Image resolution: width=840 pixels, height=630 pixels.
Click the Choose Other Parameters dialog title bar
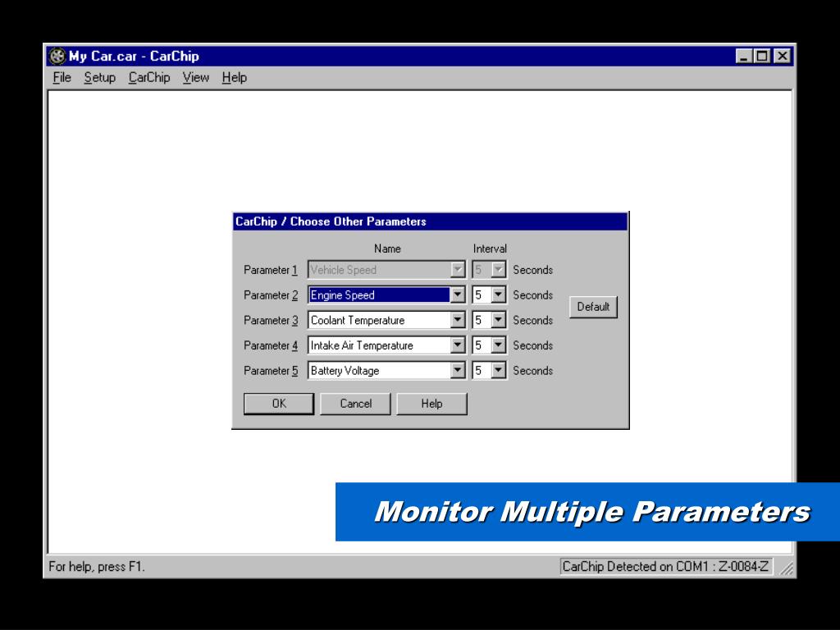[x=430, y=221]
